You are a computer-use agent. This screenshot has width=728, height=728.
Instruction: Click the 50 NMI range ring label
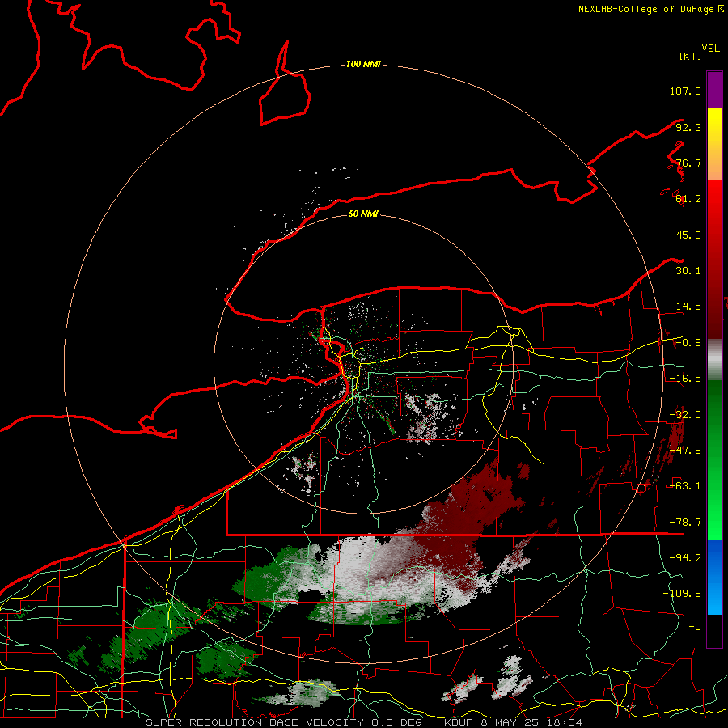(363, 214)
